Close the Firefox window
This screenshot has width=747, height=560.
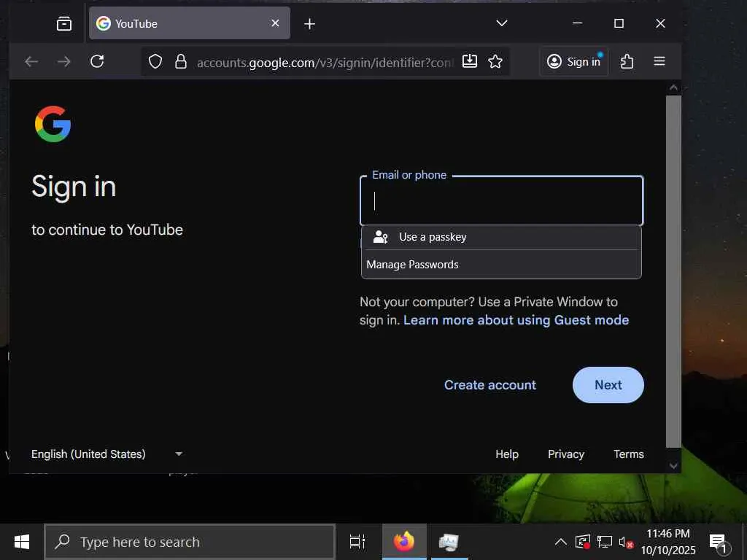[x=660, y=23]
